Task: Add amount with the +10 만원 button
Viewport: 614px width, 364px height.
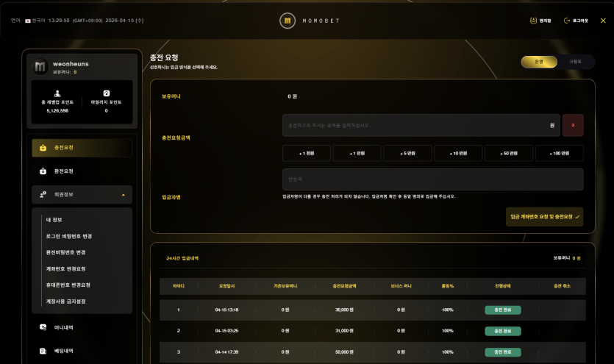Action: click(458, 153)
